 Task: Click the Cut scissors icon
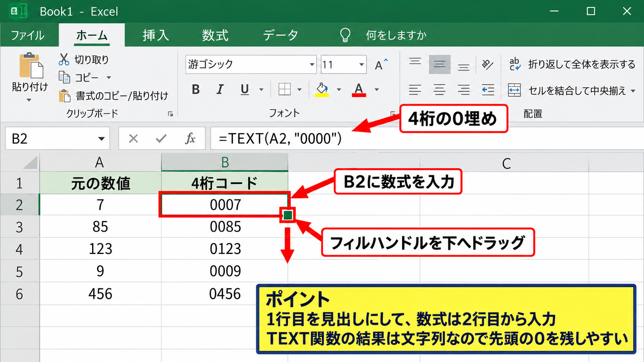pos(64,59)
